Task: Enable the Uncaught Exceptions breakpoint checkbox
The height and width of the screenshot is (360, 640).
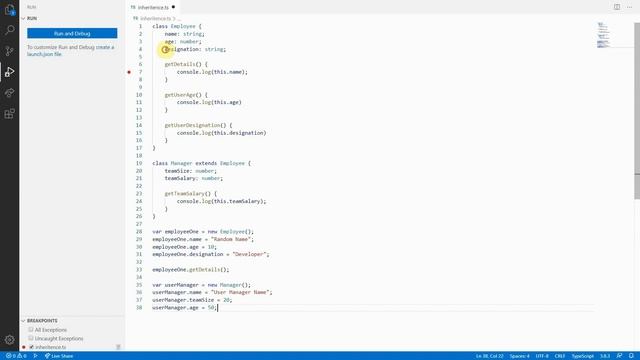Action: [31, 338]
